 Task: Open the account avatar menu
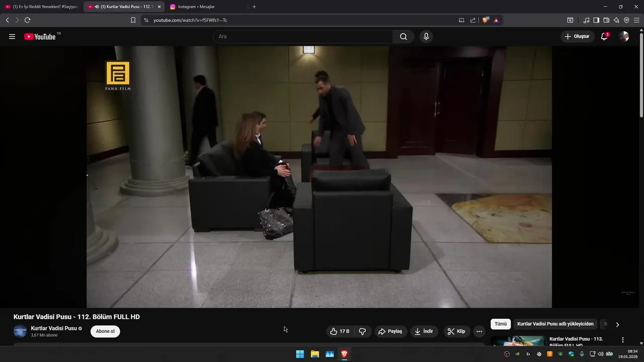(624, 36)
